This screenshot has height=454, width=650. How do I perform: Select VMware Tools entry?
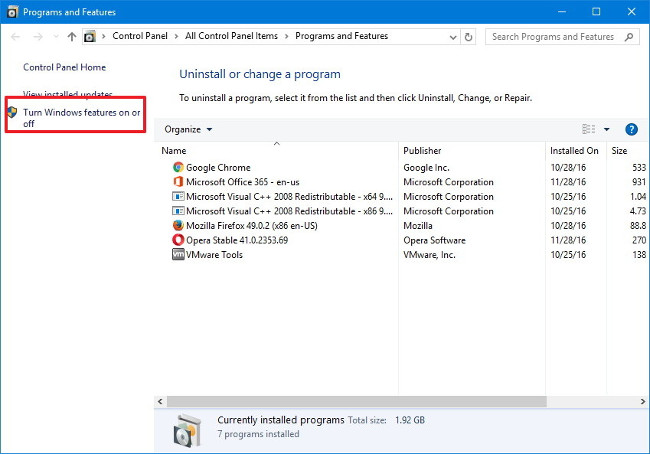[x=214, y=255]
